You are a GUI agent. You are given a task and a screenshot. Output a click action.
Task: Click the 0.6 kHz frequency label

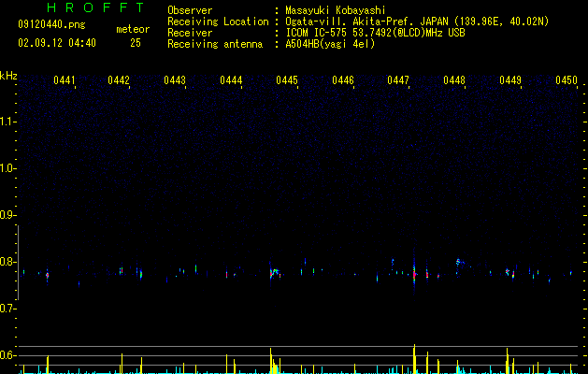[7, 355]
